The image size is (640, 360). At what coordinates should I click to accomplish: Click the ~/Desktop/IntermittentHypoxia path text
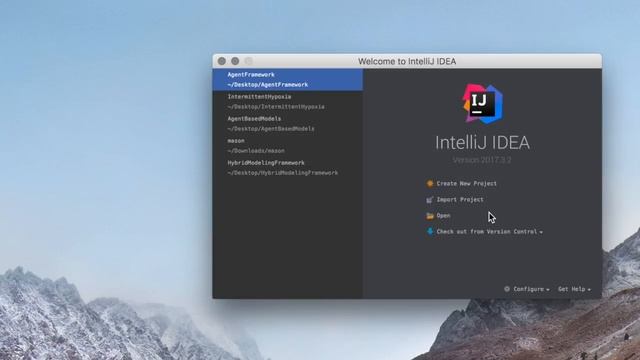[276, 107]
